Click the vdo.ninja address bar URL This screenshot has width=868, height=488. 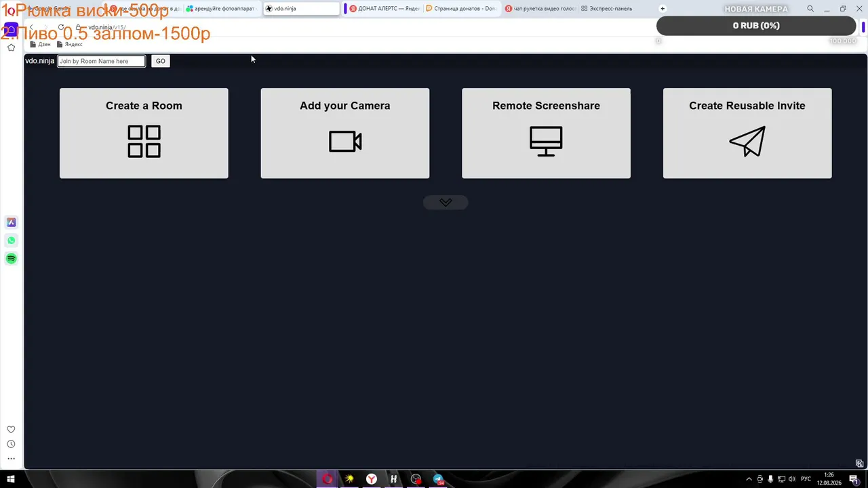(106, 28)
